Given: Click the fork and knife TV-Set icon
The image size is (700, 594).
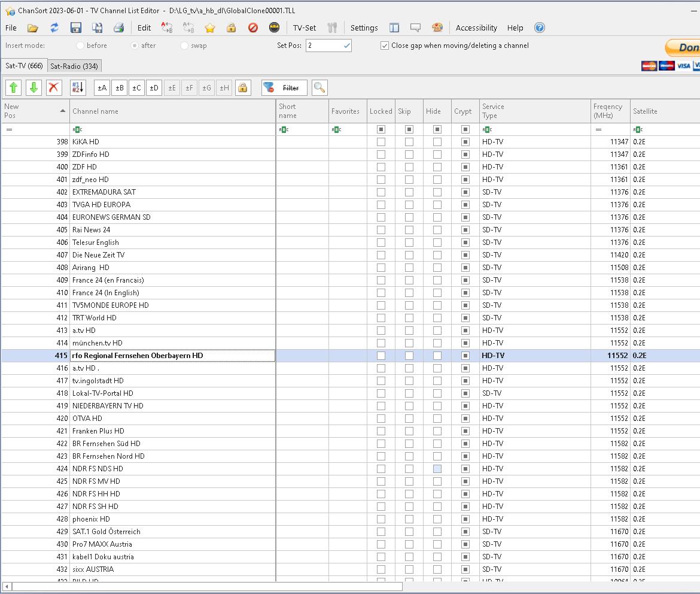Looking at the screenshot, I should click(331, 28).
